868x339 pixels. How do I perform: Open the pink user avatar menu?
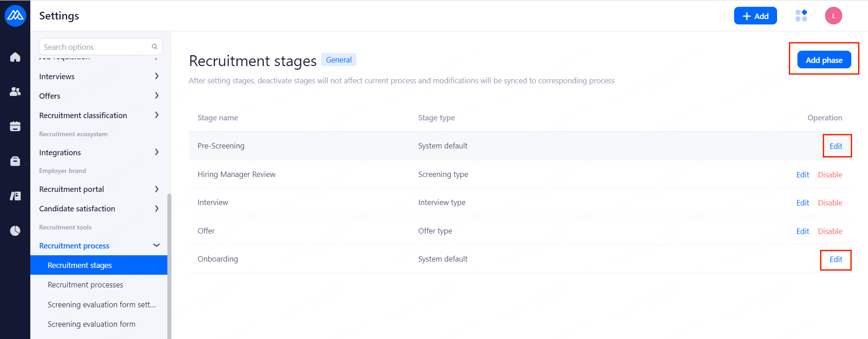(x=833, y=16)
